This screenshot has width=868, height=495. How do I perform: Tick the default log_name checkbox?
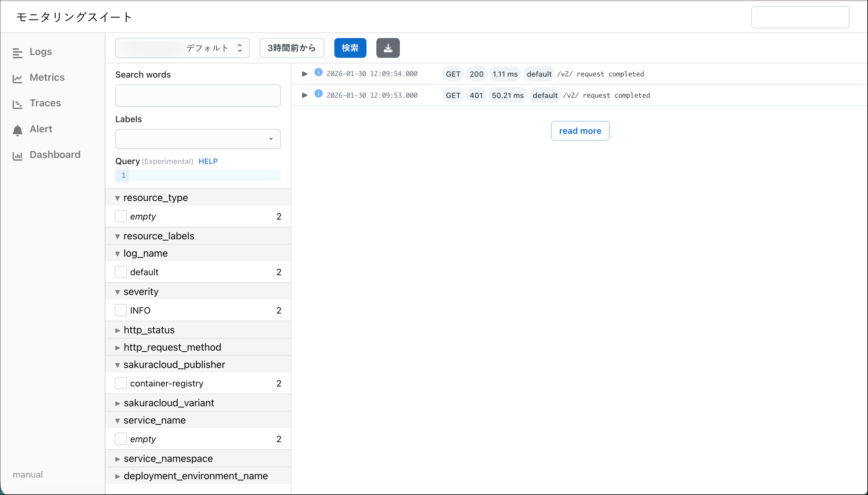pyautogui.click(x=121, y=272)
